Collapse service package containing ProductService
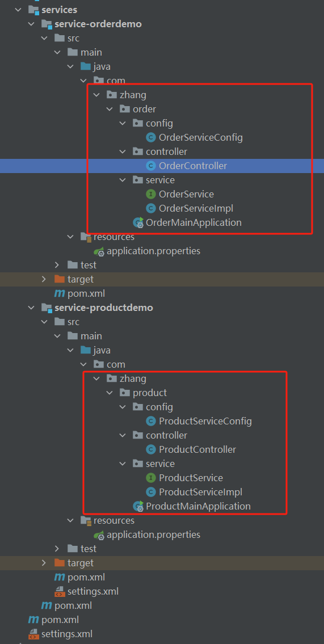This screenshot has width=324, height=644. point(123,464)
